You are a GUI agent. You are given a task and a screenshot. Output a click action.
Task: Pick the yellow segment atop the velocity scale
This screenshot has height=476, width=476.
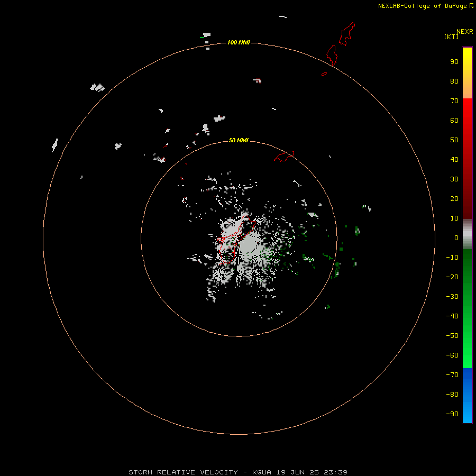tap(467, 73)
